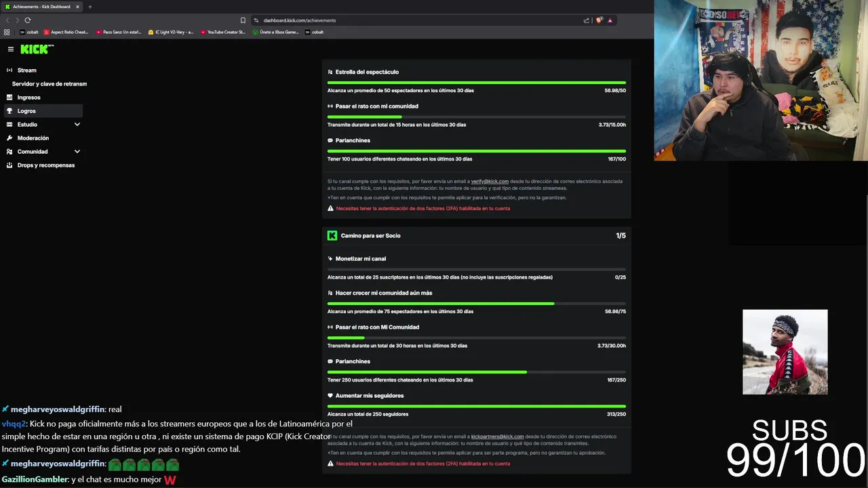The width and height of the screenshot is (868, 488).
Task: Click the Estudio sidebar icon
Action: [9, 125]
